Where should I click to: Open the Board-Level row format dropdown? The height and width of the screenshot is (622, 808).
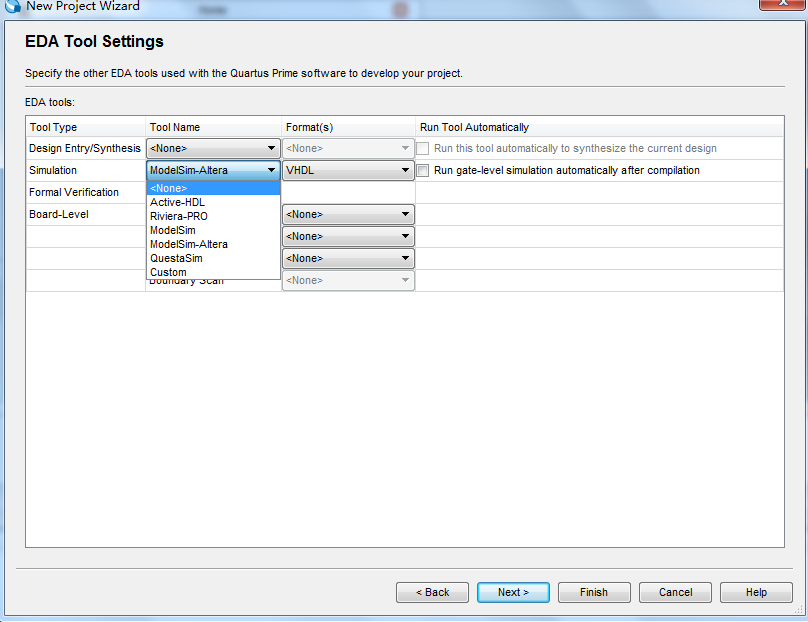pos(348,214)
